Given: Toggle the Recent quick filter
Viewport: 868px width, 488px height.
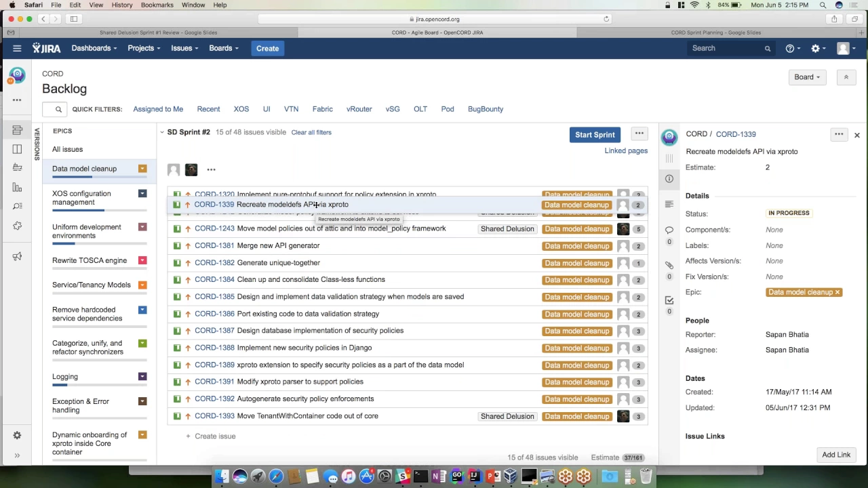Looking at the screenshot, I should 208,109.
